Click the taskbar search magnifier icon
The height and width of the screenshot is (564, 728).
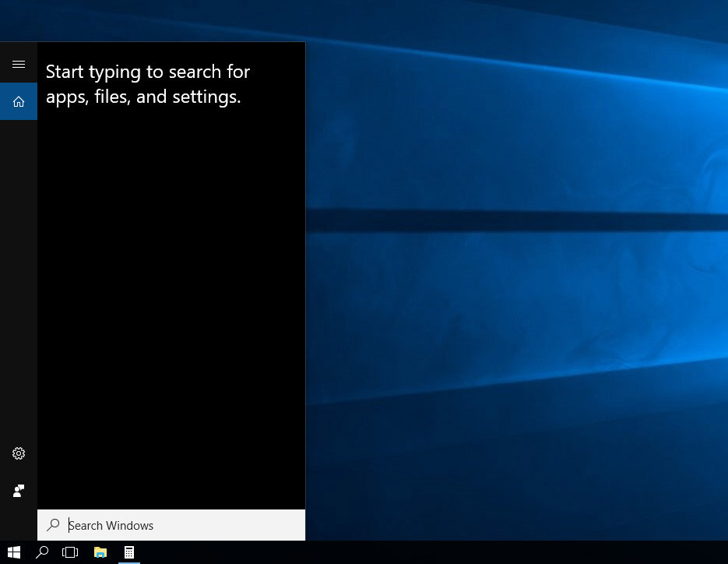tap(42, 552)
